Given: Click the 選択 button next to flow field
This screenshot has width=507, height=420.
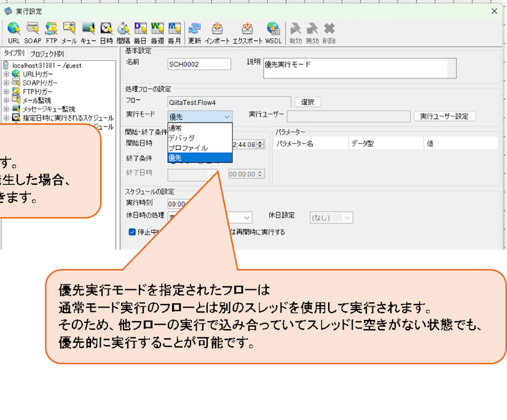Looking at the screenshot, I should tap(307, 101).
